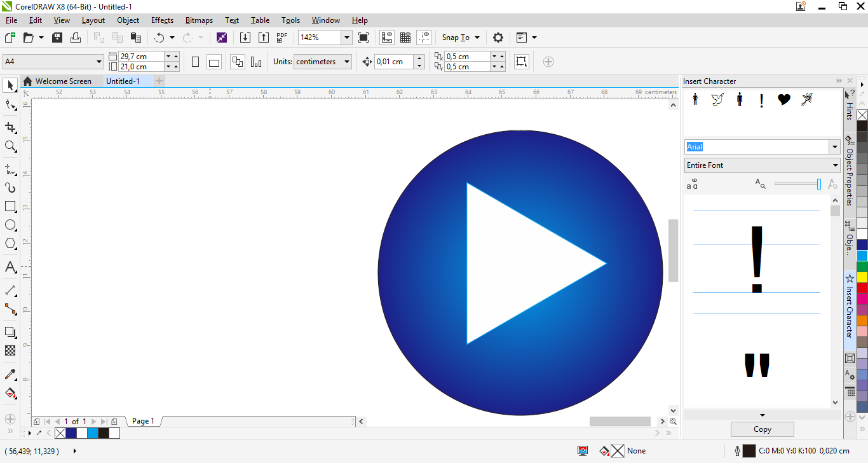The height and width of the screenshot is (463, 868).
Task: Select the Rectangle tool
Action: (10, 207)
